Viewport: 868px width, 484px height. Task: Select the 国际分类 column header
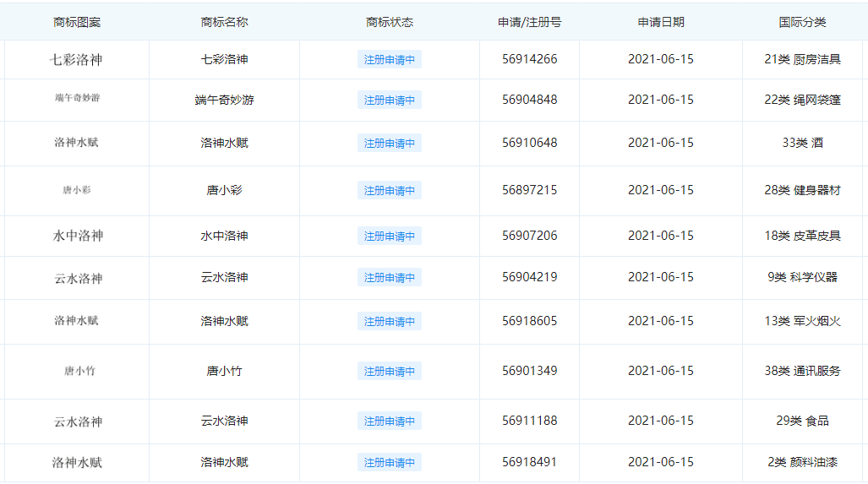pos(802,22)
